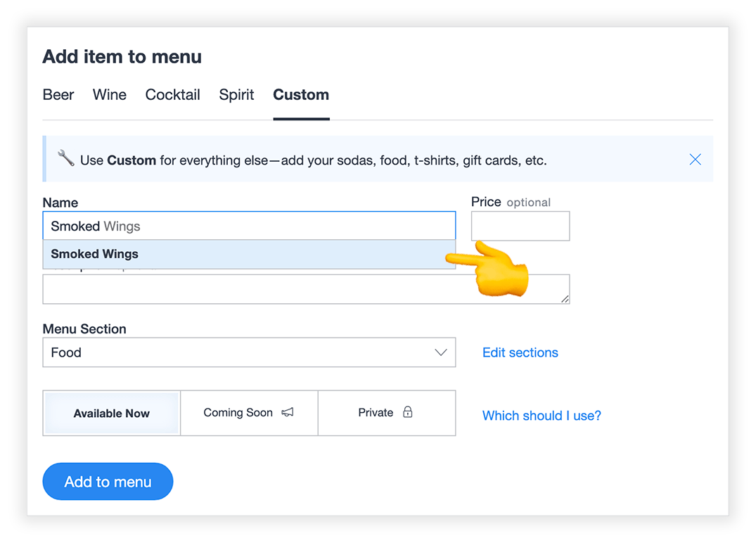This screenshot has height=543, width=756.
Task: Click the resize handle on the description box
Action: tap(565, 299)
